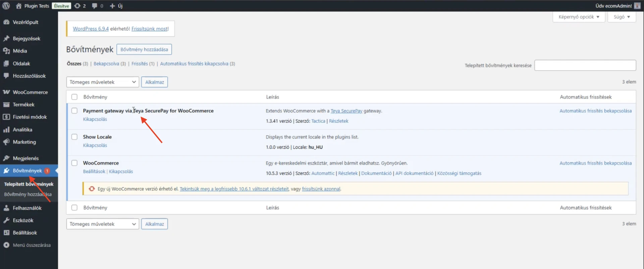The height and width of the screenshot is (269, 644).
Task: Click the Bővítmény hozzáadása button
Action: pyautogui.click(x=144, y=50)
